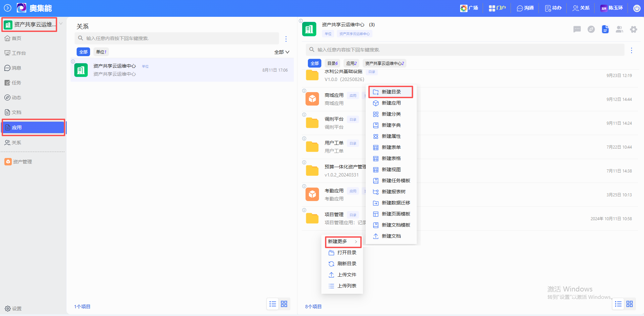Click the compass icon in right panel header

tap(591, 29)
